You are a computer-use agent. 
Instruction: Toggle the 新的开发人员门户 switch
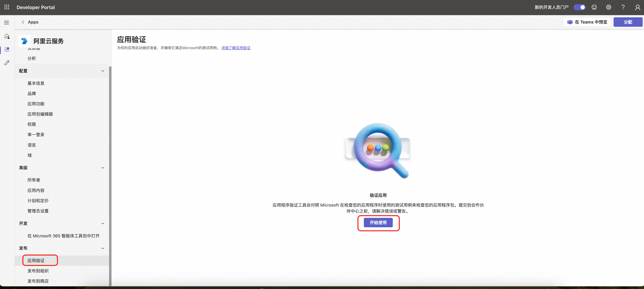pos(579,7)
